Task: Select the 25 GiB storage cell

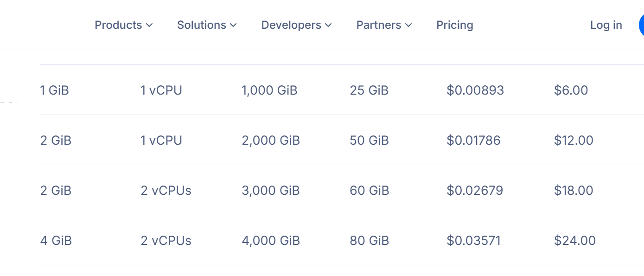Action: click(369, 90)
